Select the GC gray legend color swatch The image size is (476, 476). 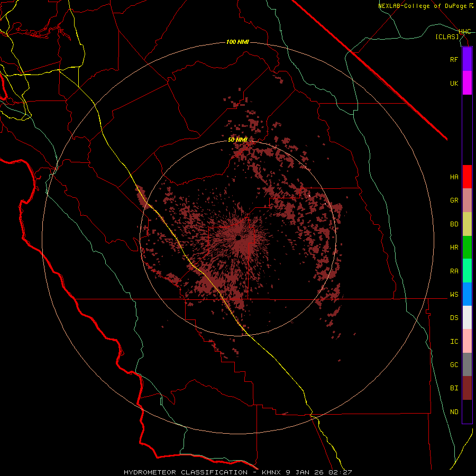pyautogui.click(x=467, y=364)
